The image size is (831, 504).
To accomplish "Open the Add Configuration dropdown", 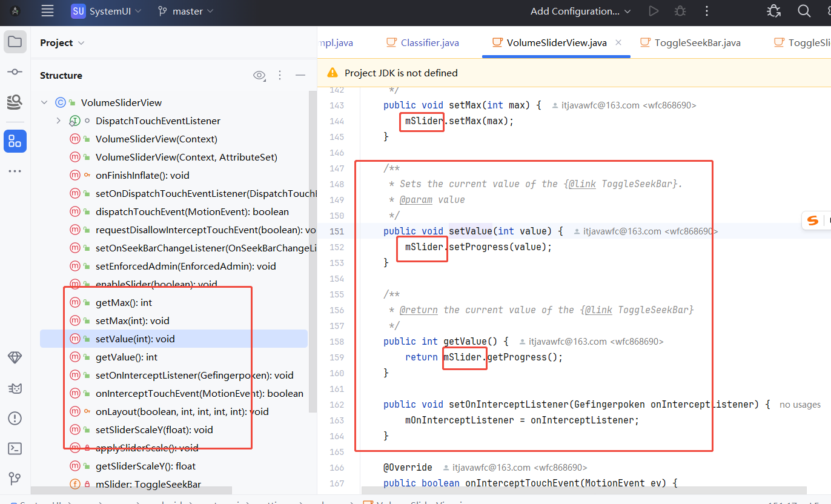I will [x=580, y=11].
